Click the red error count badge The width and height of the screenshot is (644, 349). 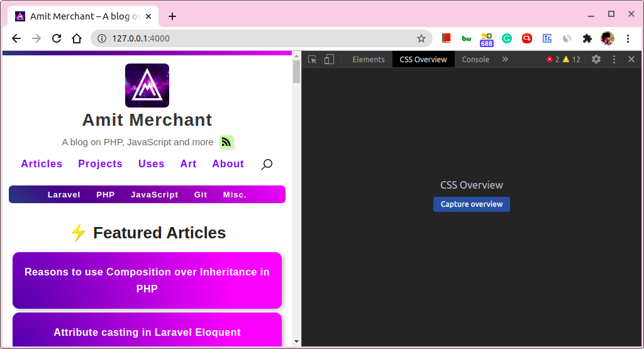pyautogui.click(x=553, y=60)
